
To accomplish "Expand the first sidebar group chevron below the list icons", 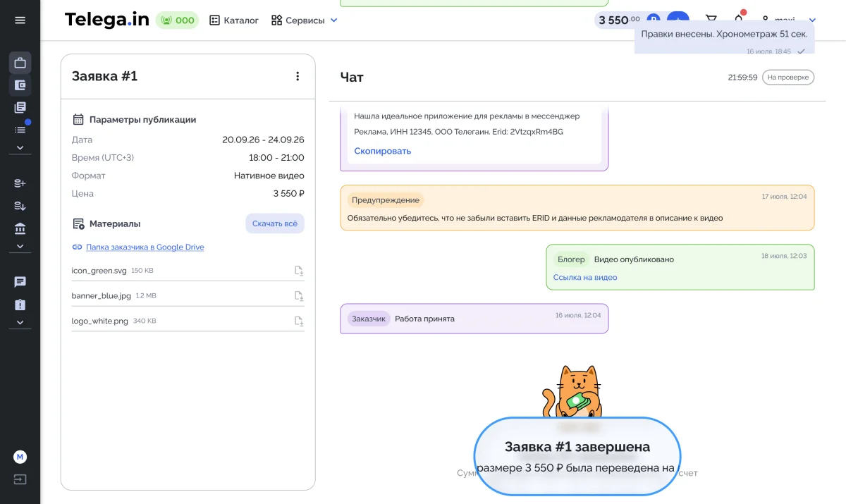I will [x=20, y=148].
